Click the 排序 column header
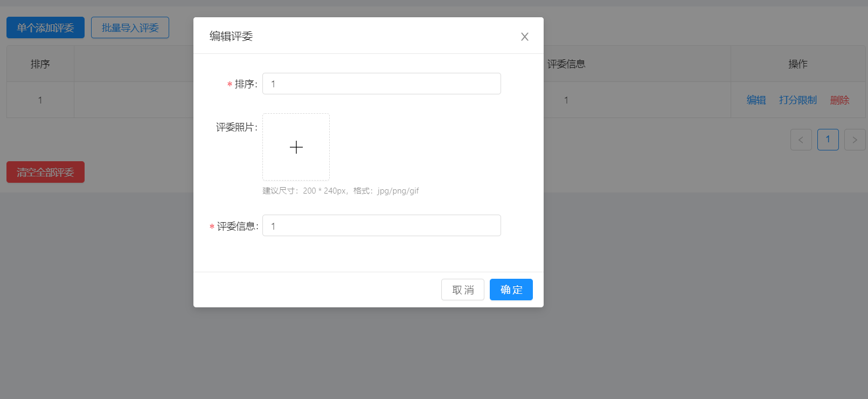The height and width of the screenshot is (399, 868). 40,64
